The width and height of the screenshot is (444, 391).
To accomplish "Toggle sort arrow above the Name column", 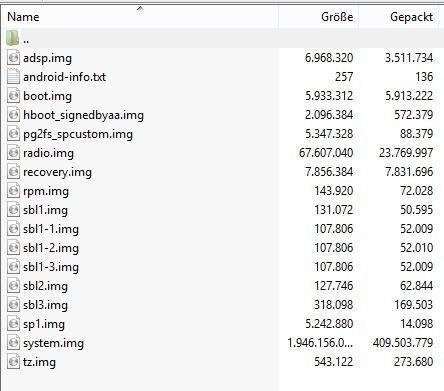I will [x=140, y=8].
